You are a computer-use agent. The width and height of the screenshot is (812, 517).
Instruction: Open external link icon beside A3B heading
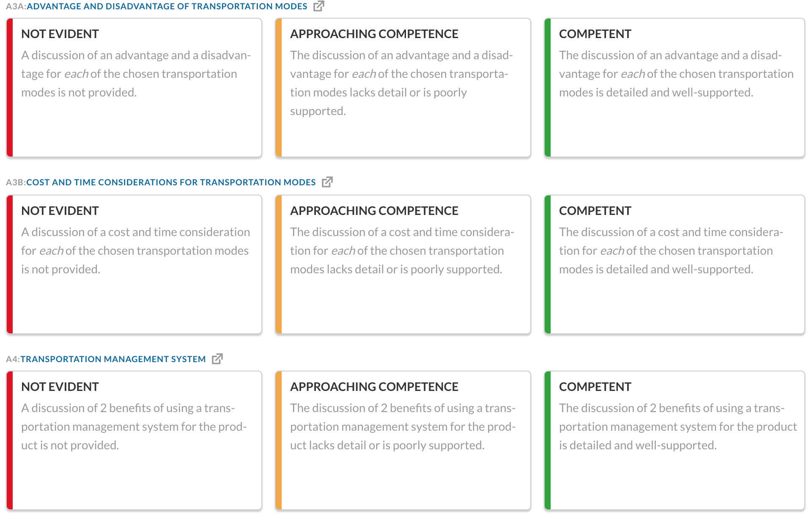pyautogui.click(x=327, y=182)
